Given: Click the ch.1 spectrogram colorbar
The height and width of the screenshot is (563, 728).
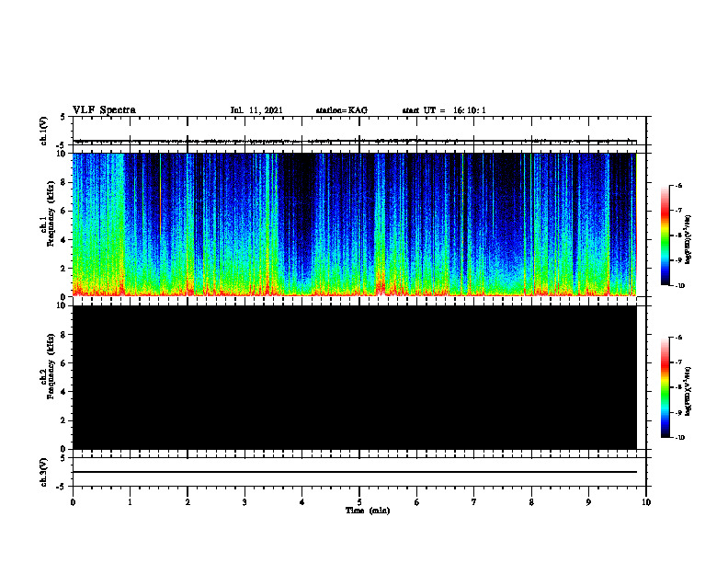Looking at the screenshot, I should pyautogui.click(x=665, y=236).
